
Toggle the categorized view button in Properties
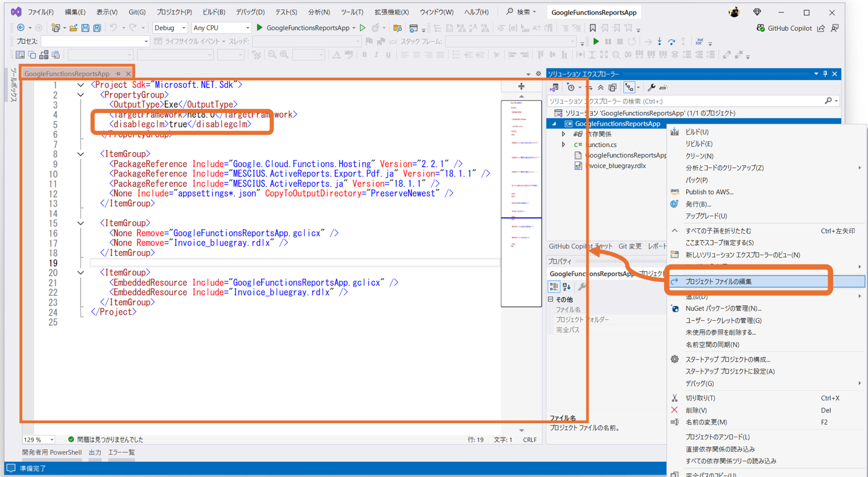click(x=554, y=286)
